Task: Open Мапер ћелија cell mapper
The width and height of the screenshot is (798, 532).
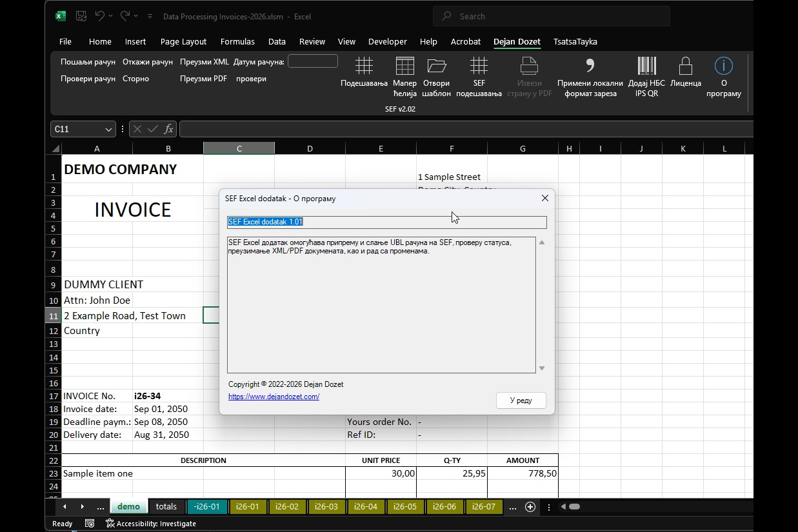Action: click(405, 77)
